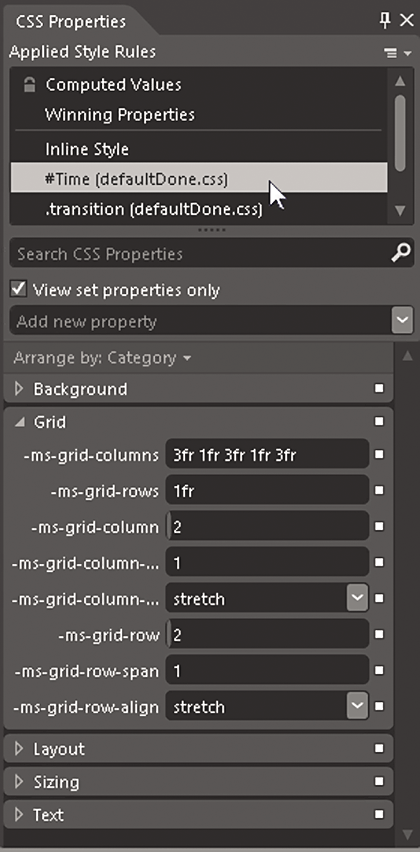Screen dimensions: 420x852
Task: Expand the Background category
Action: click(x=20, y=389)
